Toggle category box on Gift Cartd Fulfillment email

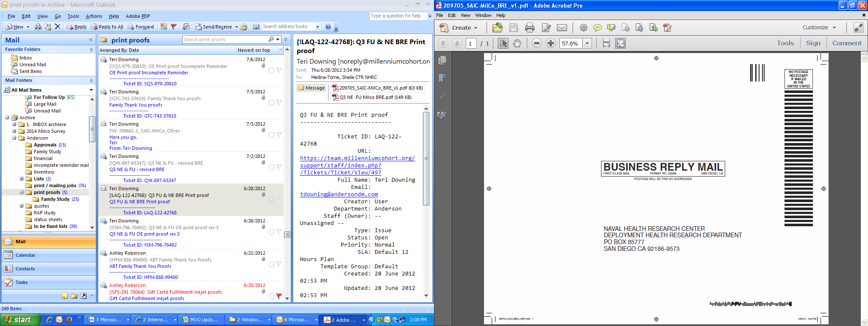(x=271, y=297)
